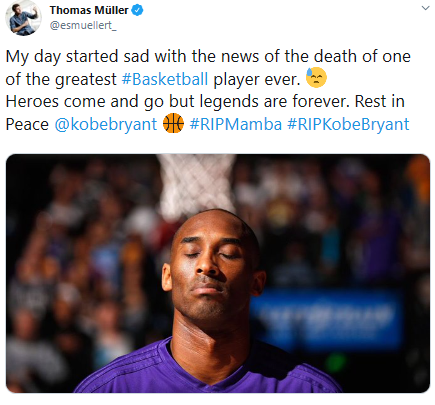This screenshot has width=435, height=405.
Task: Open the @kobebryant mention
Action: coord(106,124)
